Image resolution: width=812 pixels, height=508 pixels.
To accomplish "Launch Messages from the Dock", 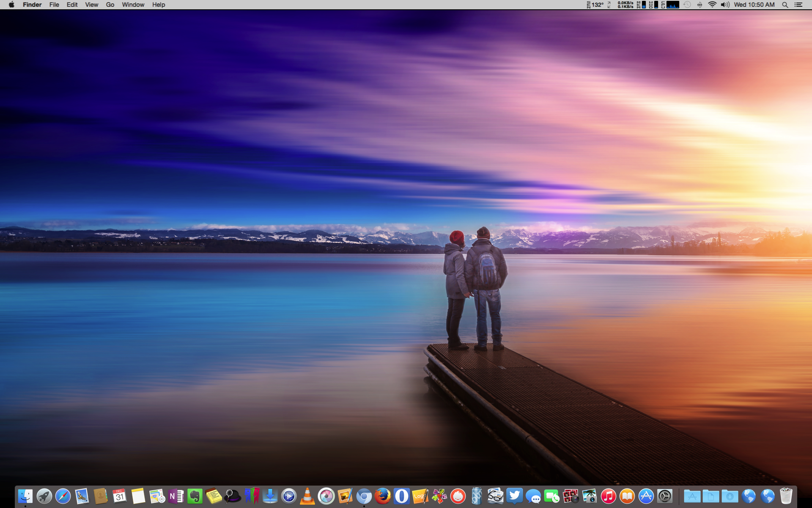I will (533, 496).
